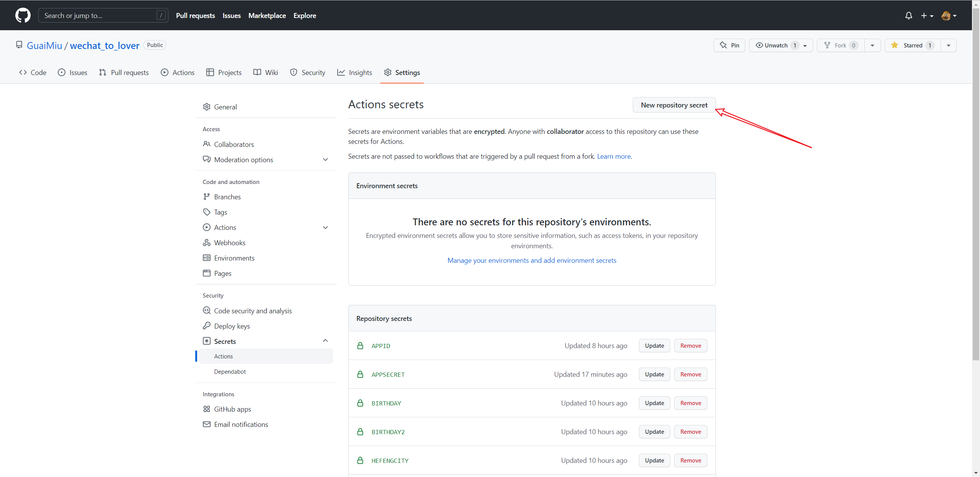Open Collaborators people icon

point(207,144)
